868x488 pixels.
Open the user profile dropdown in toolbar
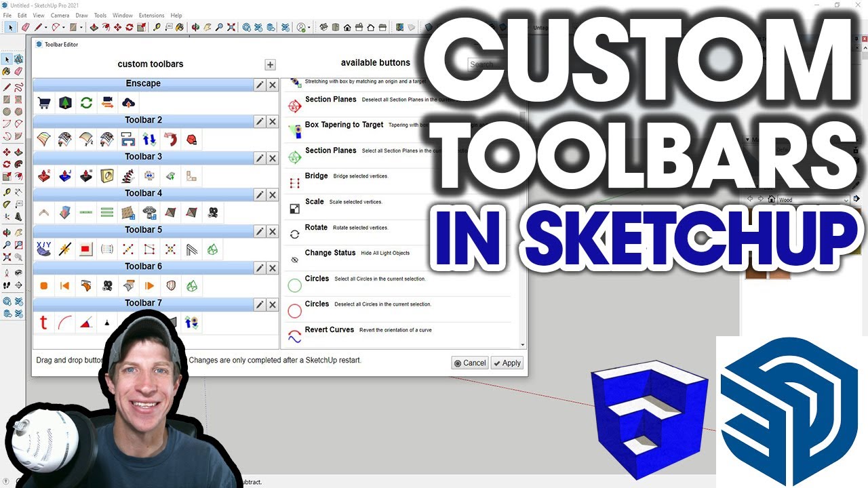(309, 28)
